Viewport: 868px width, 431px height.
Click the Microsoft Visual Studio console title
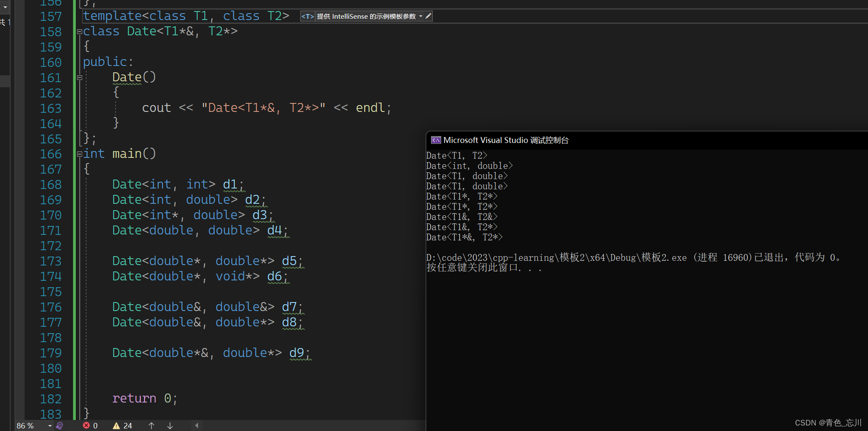coord(506,140)
